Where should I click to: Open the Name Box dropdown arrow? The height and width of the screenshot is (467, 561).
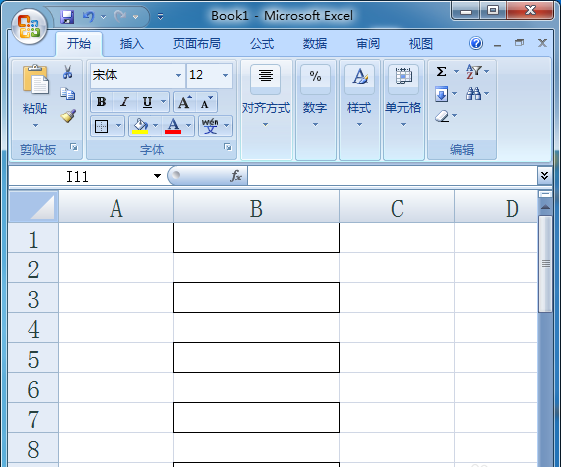(x=157, y=176)
